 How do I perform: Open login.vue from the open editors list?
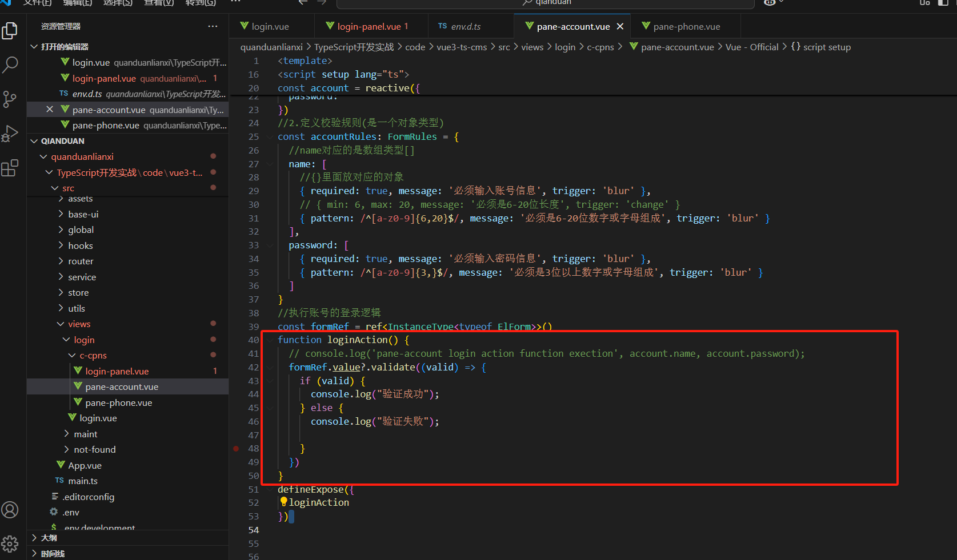point(127,62)
